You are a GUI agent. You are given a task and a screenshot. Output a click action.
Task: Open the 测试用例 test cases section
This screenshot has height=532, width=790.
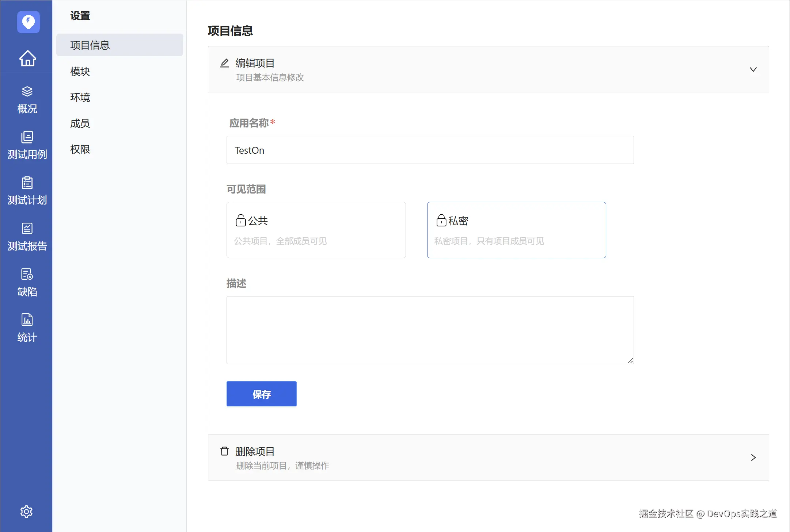click(x=27, y=145)
